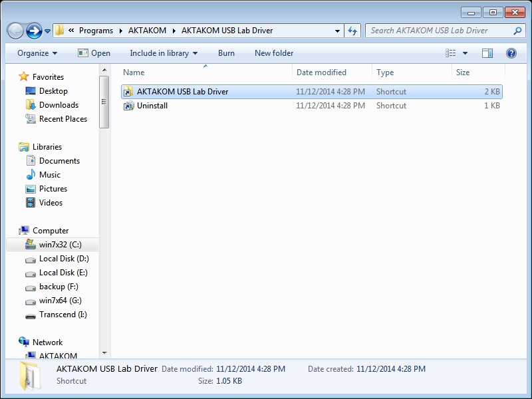Click the 2 KB size cell
The width and height of the screenshot is (532, 399).
pyautogui.click(x=492, y=92)
